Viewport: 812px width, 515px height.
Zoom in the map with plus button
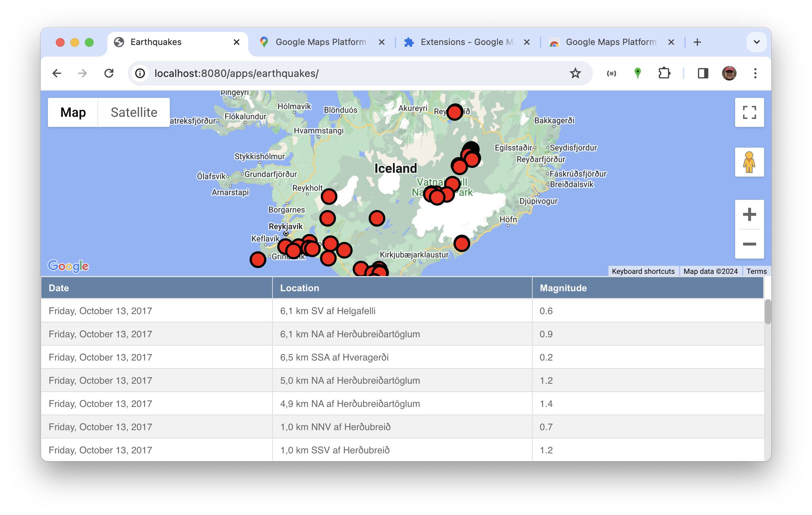pos(749,214)
